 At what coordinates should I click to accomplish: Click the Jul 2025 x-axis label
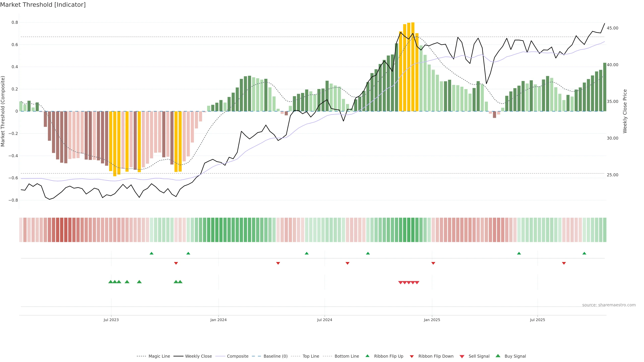point(537,320)
